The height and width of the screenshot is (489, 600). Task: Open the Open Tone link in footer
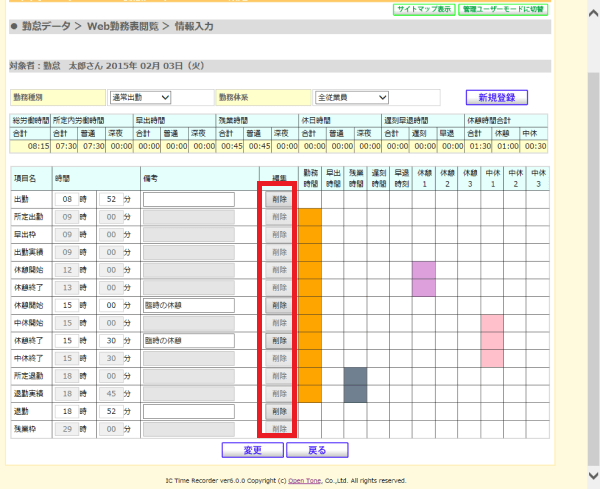(x=304, y=481)
